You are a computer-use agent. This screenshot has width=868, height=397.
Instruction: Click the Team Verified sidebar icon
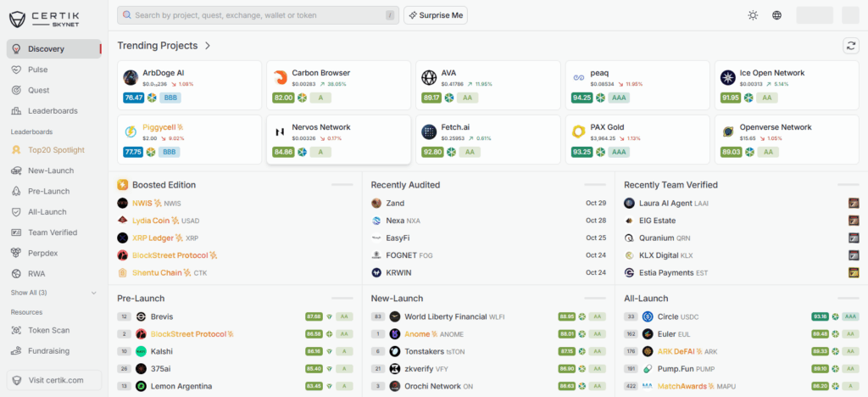(x=16, y=232)
